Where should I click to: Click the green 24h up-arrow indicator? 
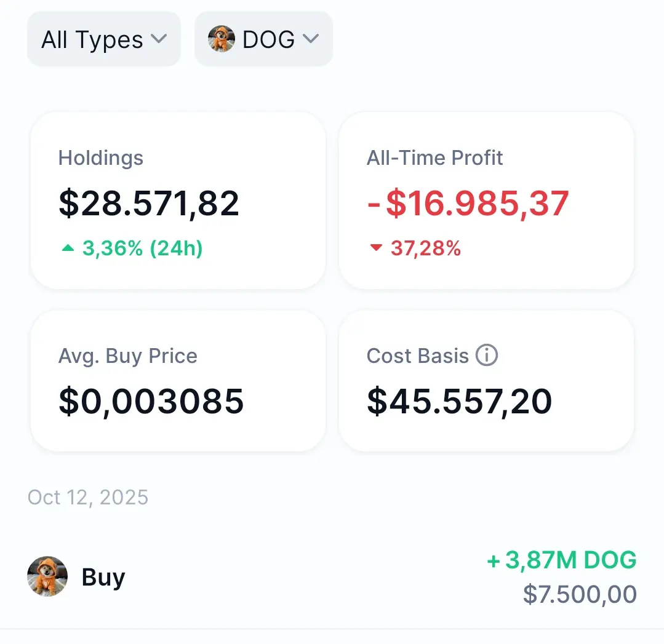tap(68, 248)
